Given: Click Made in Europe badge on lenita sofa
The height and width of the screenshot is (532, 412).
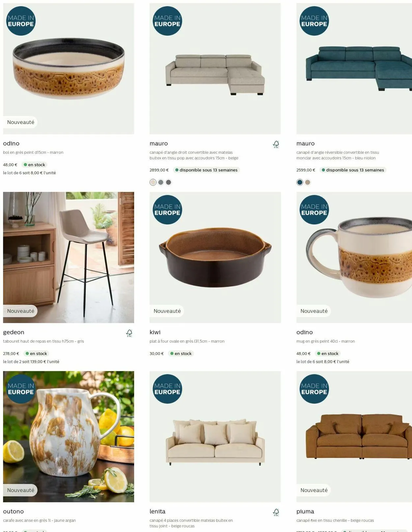Looking at the screenshot, I should click(x=167, y=389).
